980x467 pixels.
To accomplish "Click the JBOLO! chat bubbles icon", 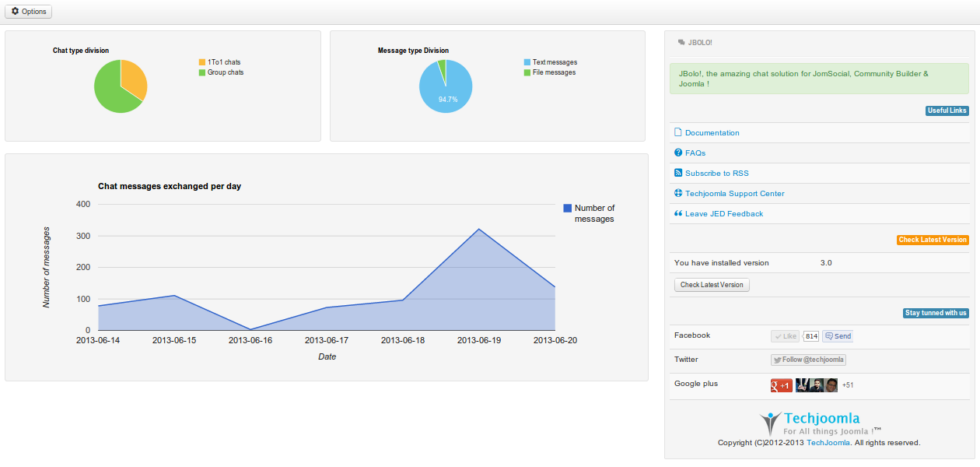I will pos(681,43).
